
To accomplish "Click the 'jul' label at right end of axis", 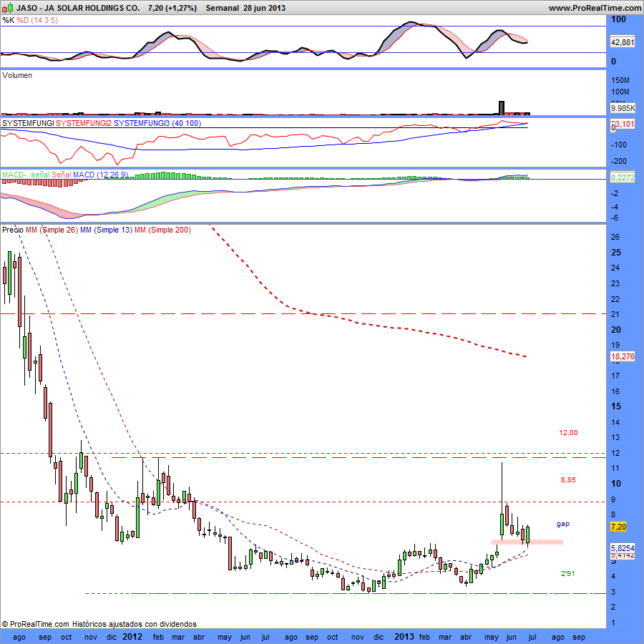I will (x=532, y=638).
